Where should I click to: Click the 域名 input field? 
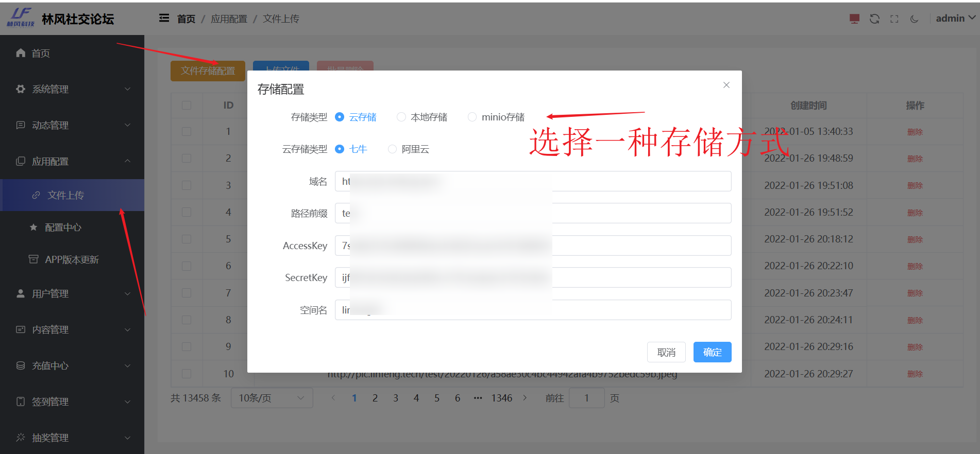pos(533,181)
